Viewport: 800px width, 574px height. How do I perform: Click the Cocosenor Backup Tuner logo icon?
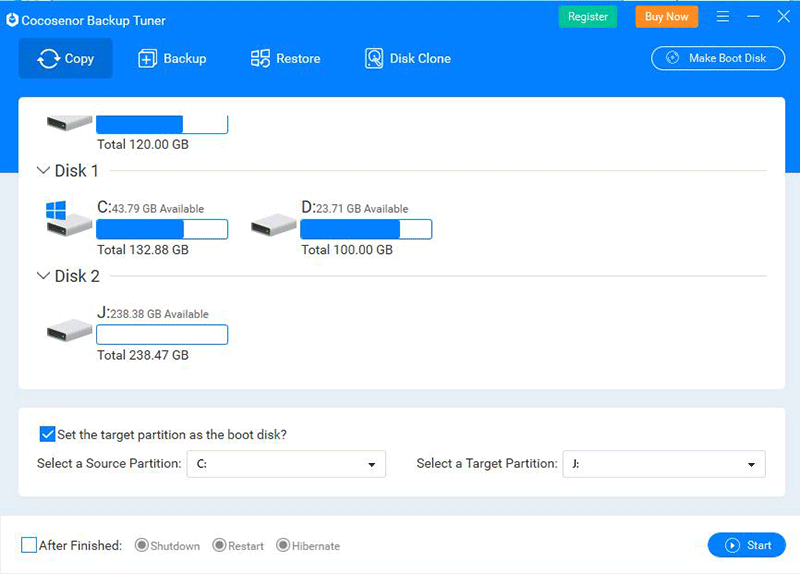[12, 20]
